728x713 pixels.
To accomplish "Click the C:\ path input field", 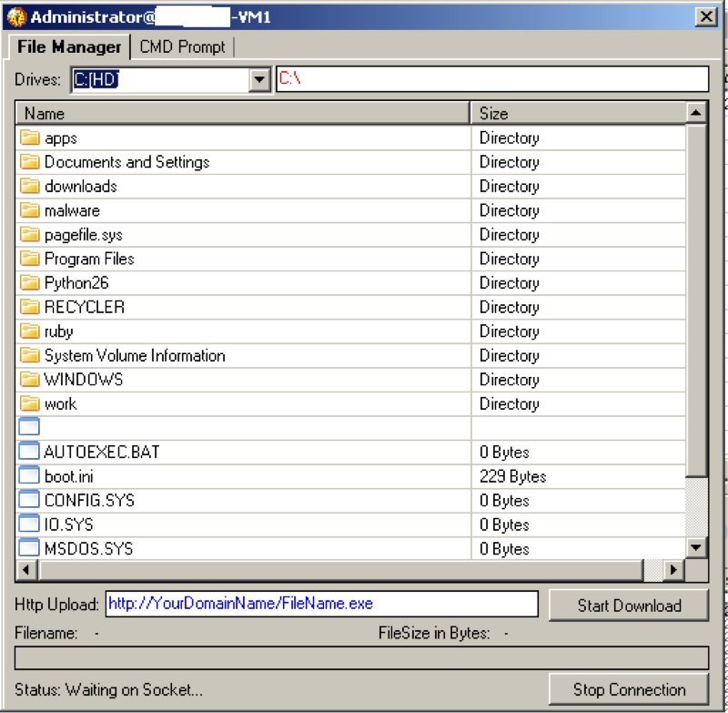I will point(491,79).
